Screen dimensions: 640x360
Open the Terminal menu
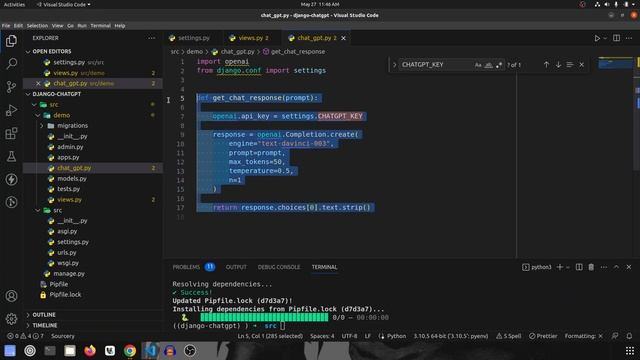pyautogui.click(x=100, y=26)
